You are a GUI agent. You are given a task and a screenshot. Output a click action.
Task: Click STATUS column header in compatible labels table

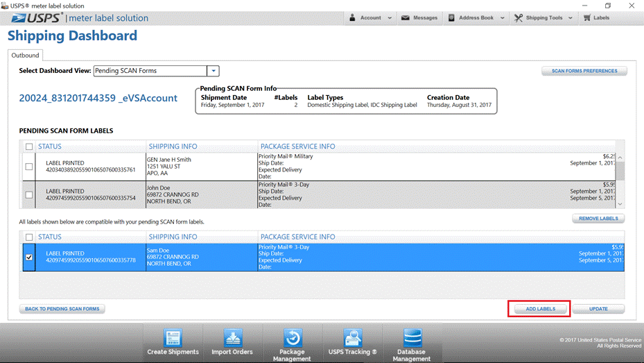pyautogui.click(x=50, y=237)
